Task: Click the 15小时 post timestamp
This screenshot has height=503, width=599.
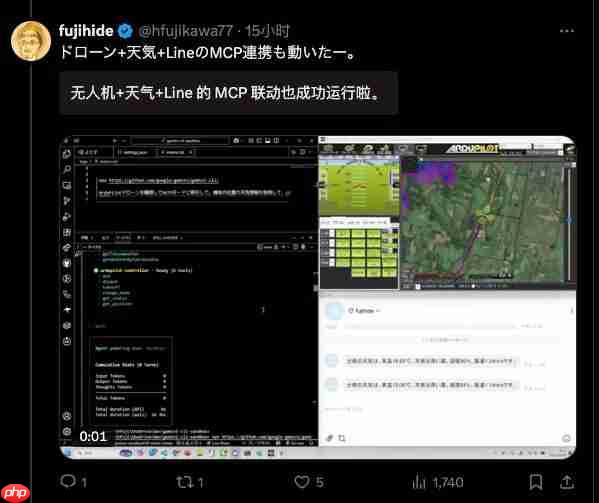Action: pyautogui.click(x=267, y=31)
